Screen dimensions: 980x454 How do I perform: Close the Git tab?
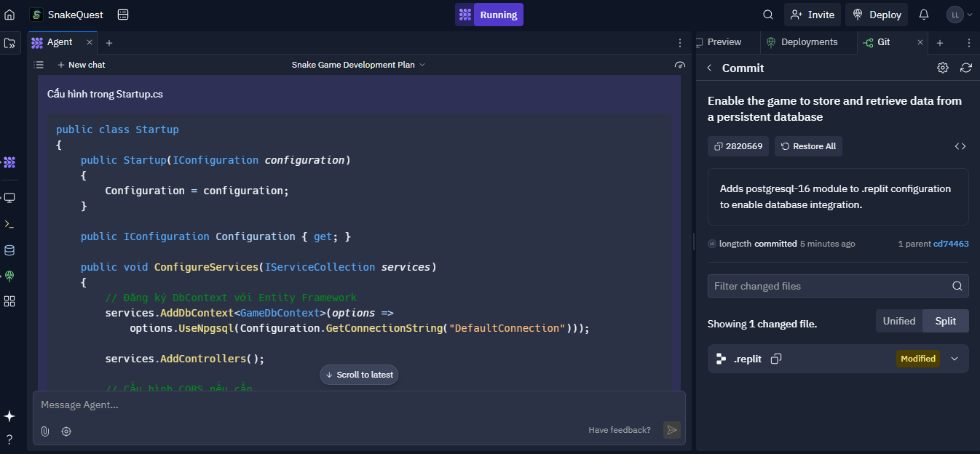click(x=920, y=42)
